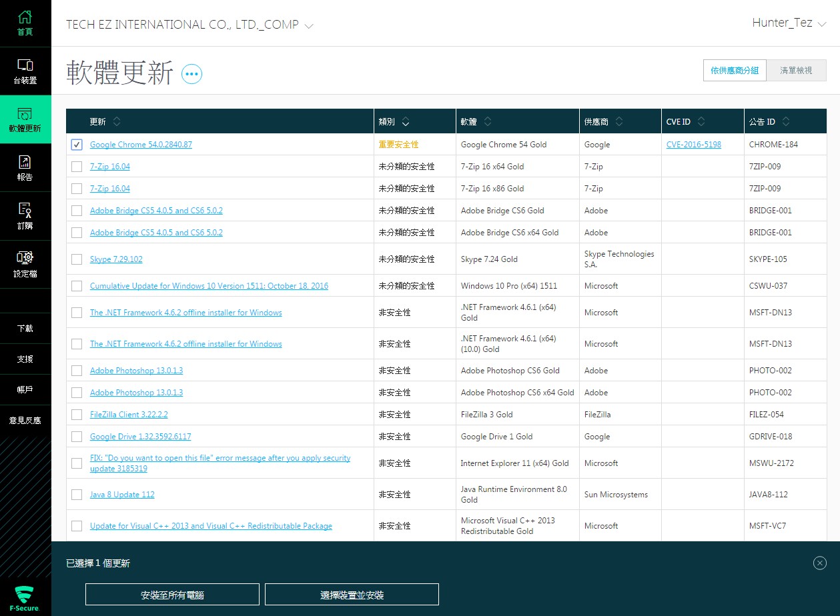
Task: Open the three-dot menu beside 軟體更新
Action: pyautogui.click(x=191, y=74)
